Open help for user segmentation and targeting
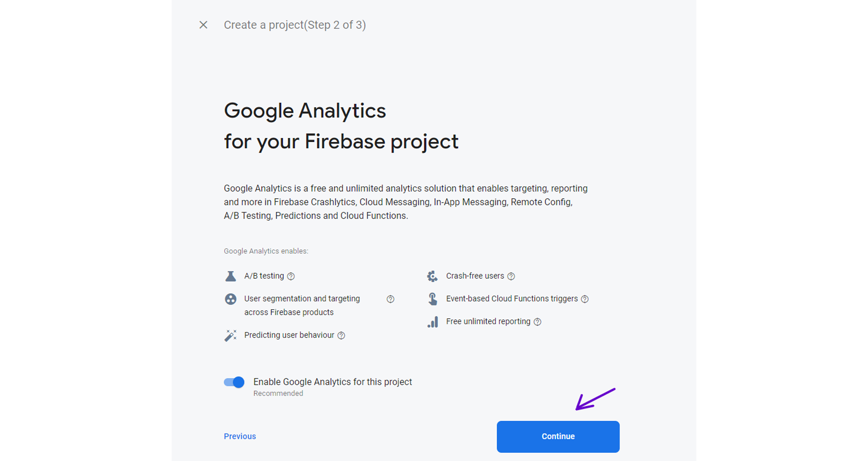Viewport: 868px width, 461px height. (390, 299)
